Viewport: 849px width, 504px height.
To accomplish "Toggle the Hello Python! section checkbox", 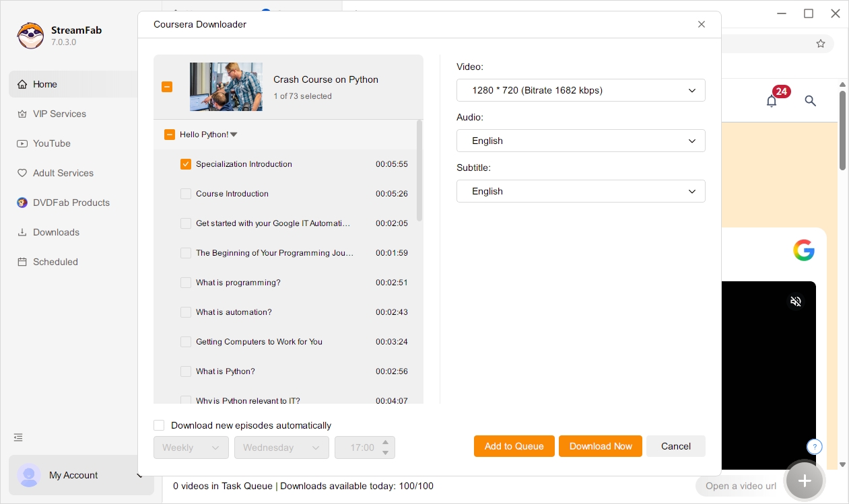I will coord(170,135).
